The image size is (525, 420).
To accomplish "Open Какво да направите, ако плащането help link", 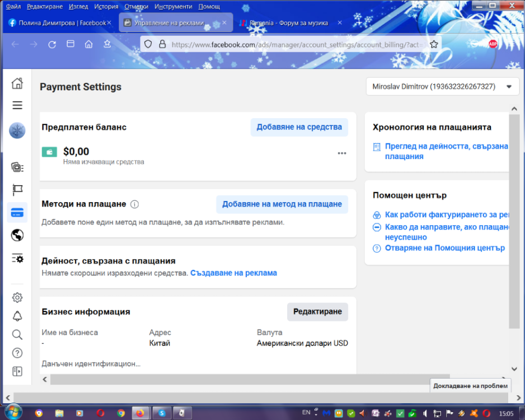I will (x=447, y=232).
